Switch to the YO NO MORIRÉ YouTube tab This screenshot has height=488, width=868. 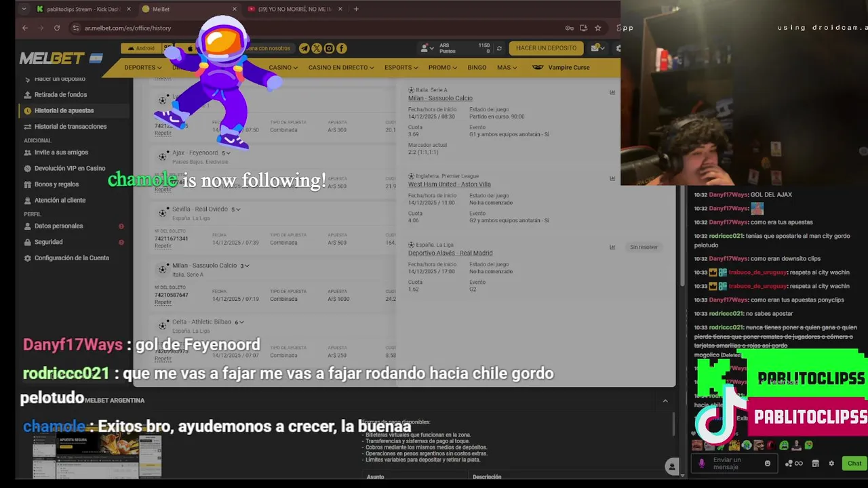[x=294, y=9]
